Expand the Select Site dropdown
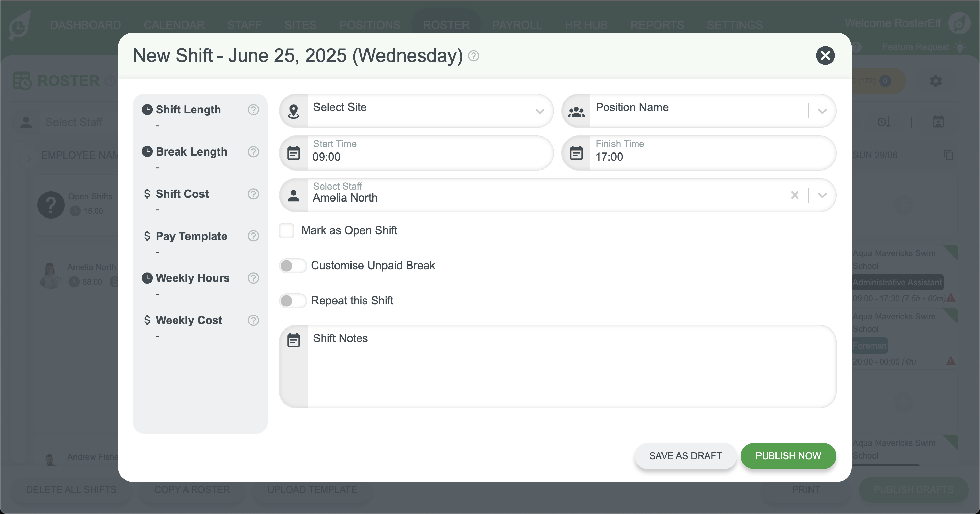Image resolution: width=980 pixels, height=514 pixels. point(539,111)
